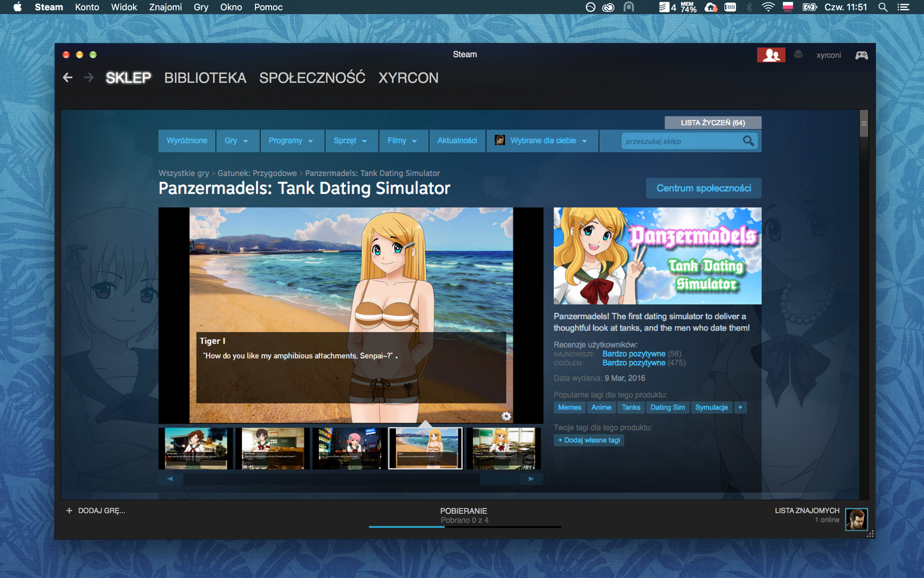Select the pink-haired girl night-city thumbnail
This screenshot has width=924, height=578.
(x=350, y=448)
